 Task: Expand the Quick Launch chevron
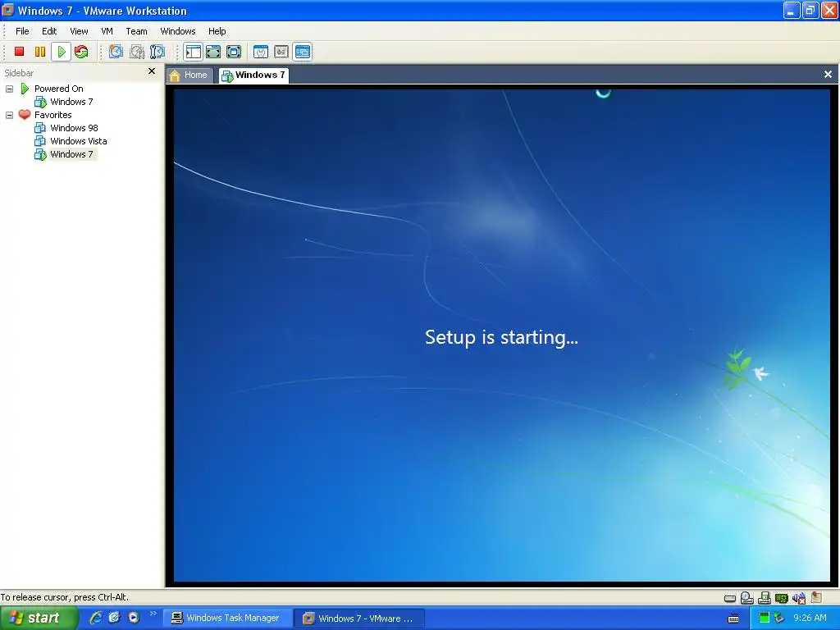point(153,614)
